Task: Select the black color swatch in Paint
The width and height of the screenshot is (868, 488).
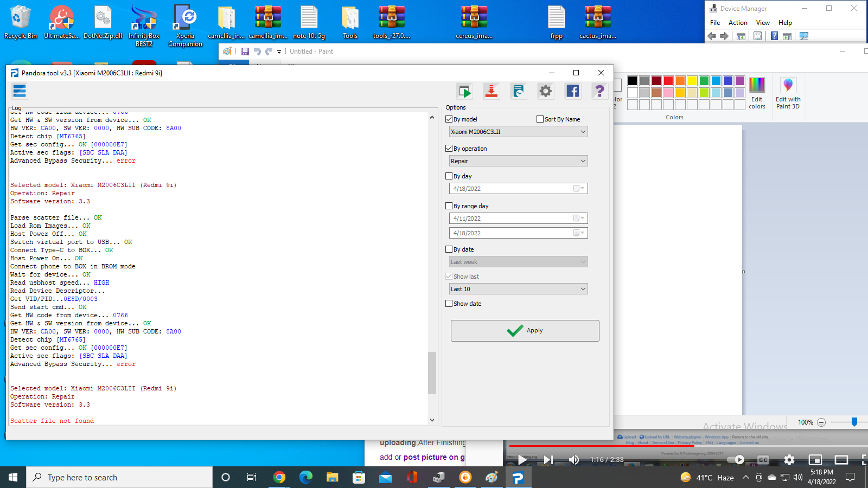Action: [x=633, y=81]
